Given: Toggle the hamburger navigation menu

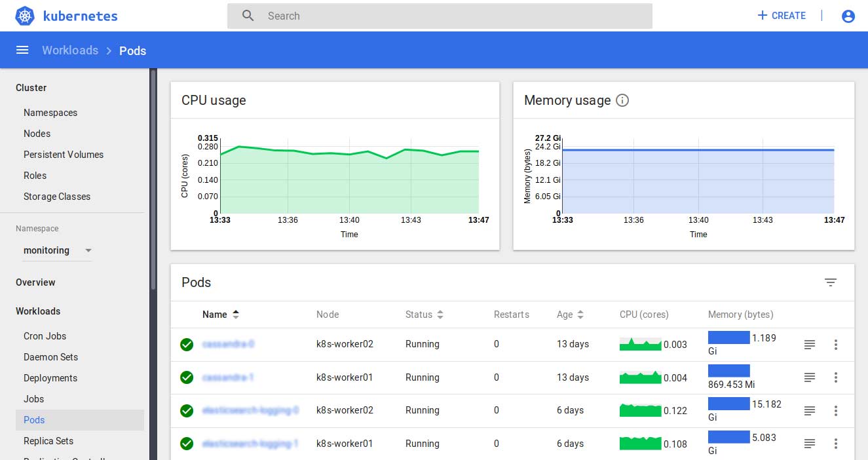Looking at the screenshot, I should (x=22, y=50).
